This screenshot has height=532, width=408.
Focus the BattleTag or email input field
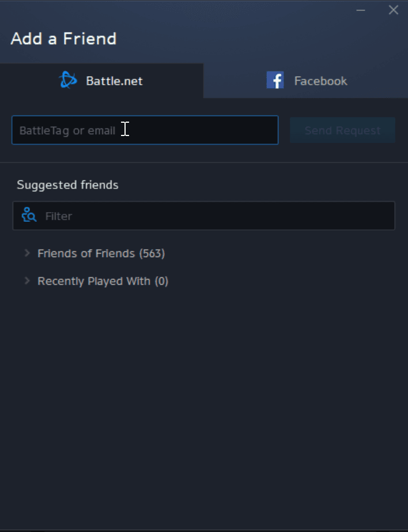145,130
